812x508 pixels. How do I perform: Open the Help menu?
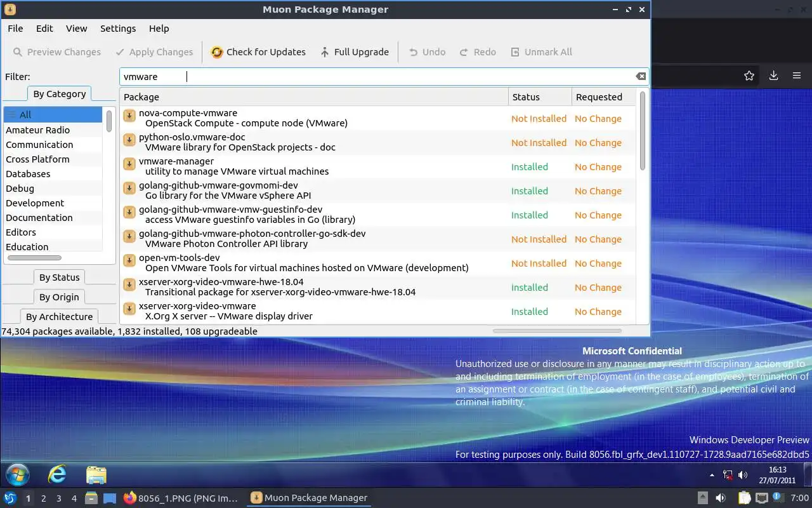point(159,29)
